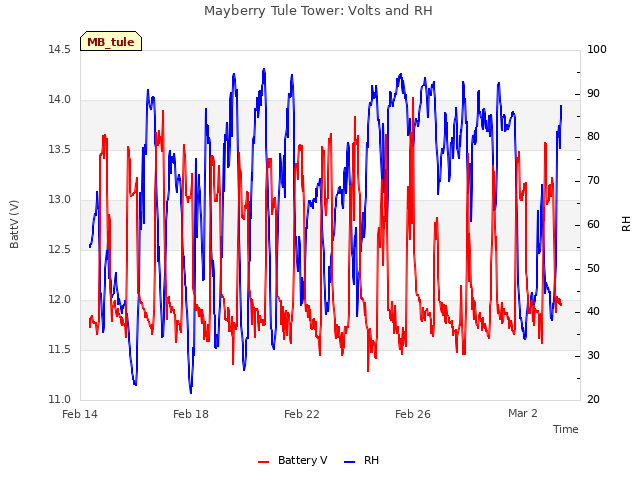This screenshot has height=480, width=640.
Task: Select the BattV (V) axis label
Action: pyautogui.click(x=14, y=224)
